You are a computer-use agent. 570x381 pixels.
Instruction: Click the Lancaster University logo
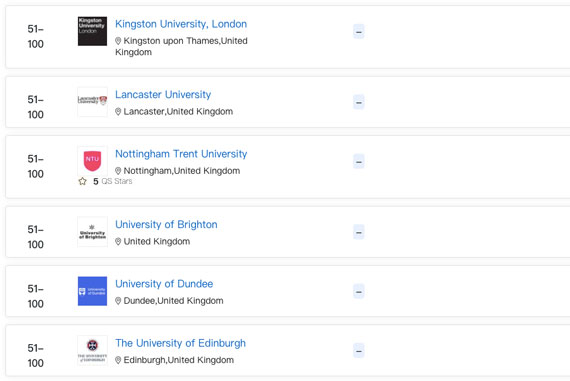(x=92, y=102)
